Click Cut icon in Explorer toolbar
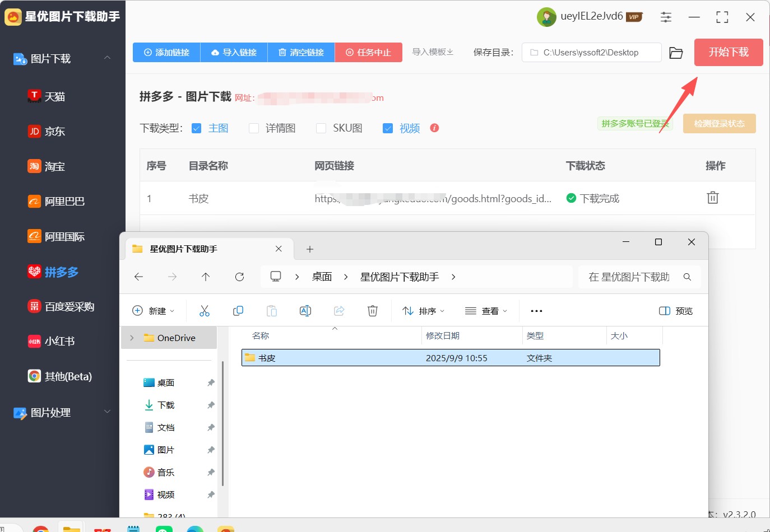The height and width of the screenshot is (532, 770). coord(205,311)
